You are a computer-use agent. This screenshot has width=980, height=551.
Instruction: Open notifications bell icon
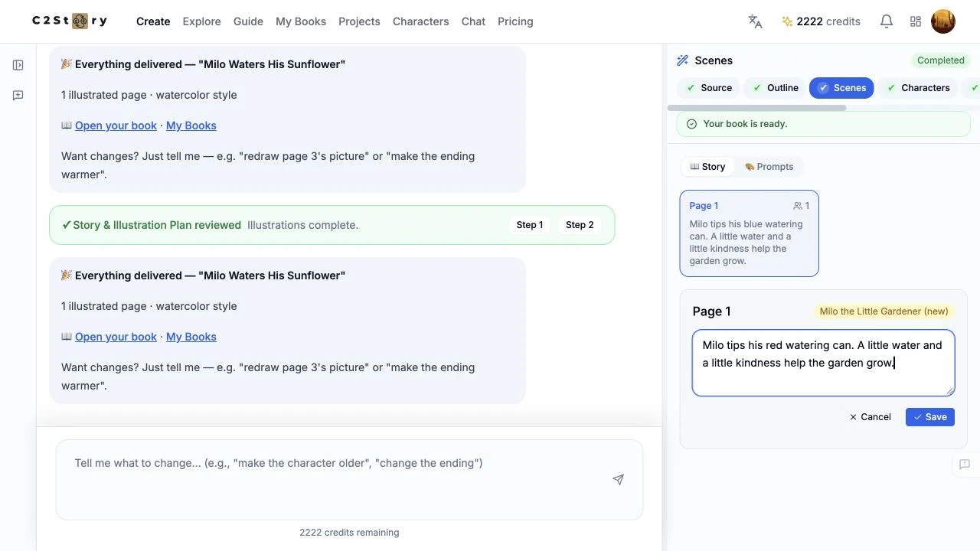tap(887, 21)
